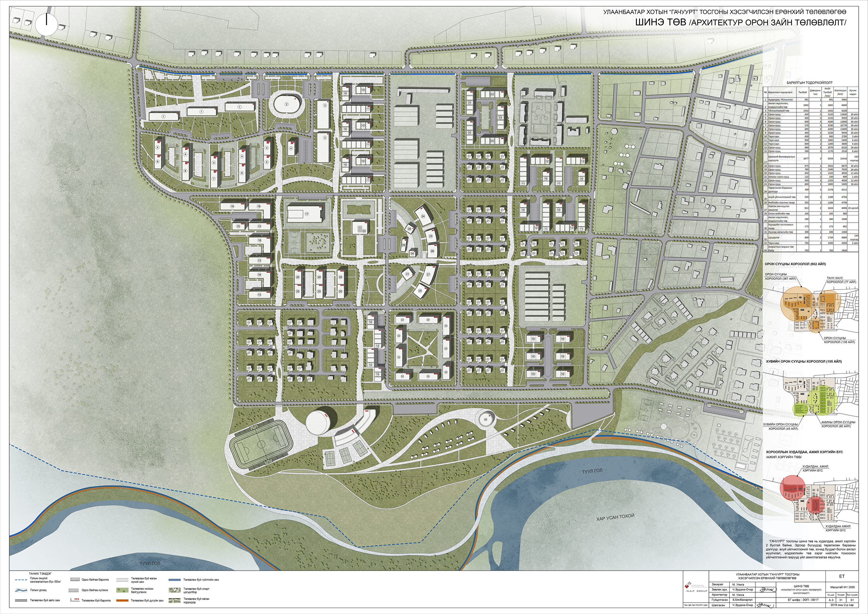868x614 pixels.
Task: Click the gray Төлөвлөж буй авто зам swatch
Action: pyautogui.click(x=21, y=600)
